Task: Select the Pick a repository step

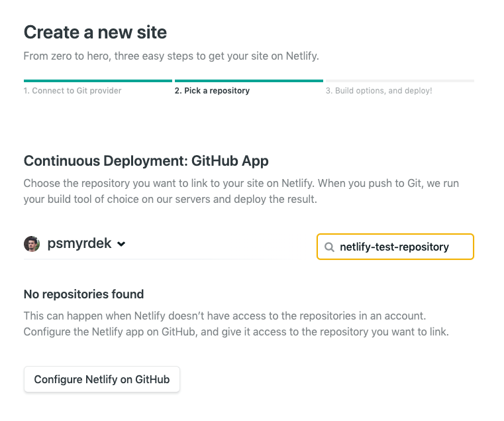Action: [x=212, y=91]
